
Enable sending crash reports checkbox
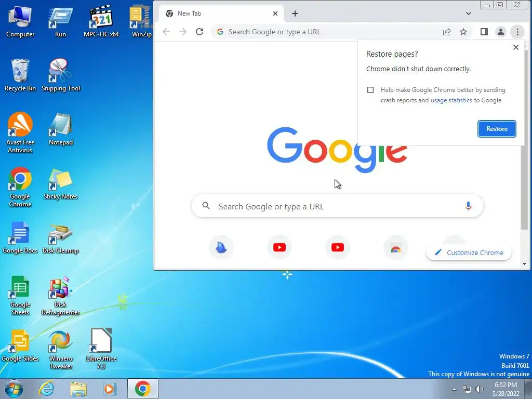tap(370, 90)
